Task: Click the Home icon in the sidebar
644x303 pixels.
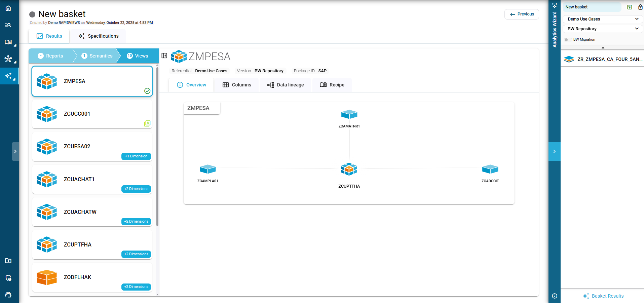Action: (8, 8)
